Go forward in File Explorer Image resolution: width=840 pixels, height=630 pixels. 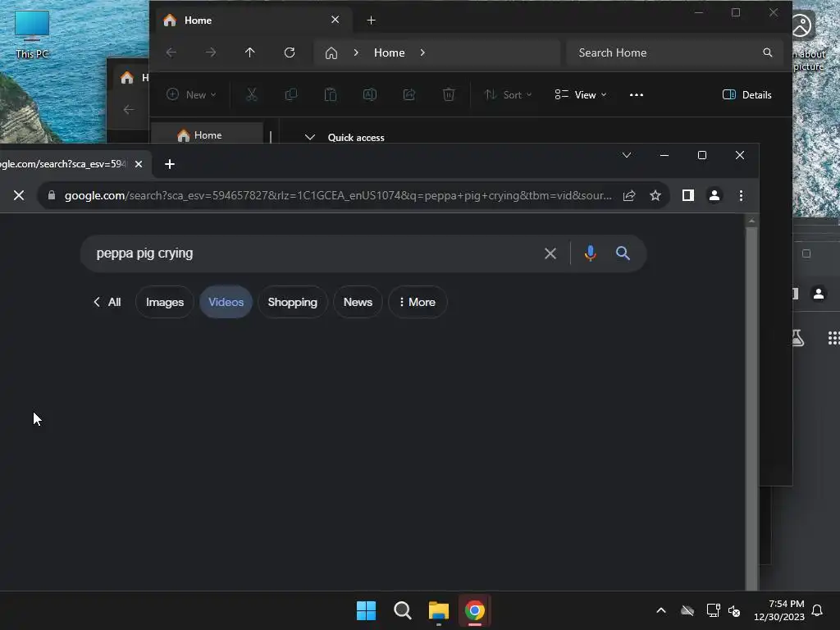pos(211,52)
